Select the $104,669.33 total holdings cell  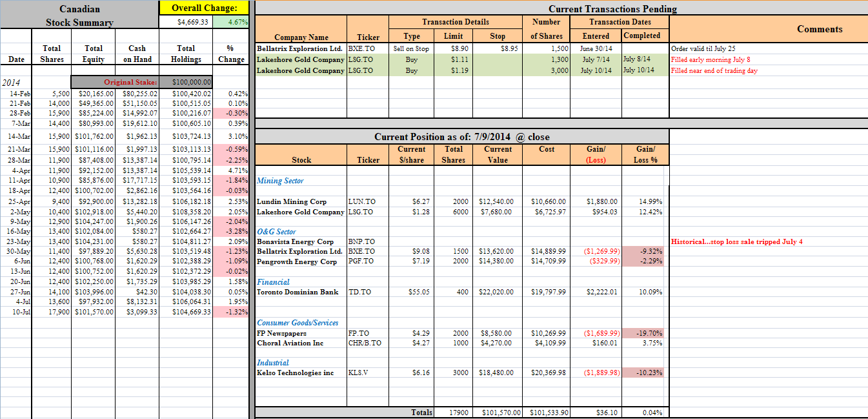pos(185,312)
